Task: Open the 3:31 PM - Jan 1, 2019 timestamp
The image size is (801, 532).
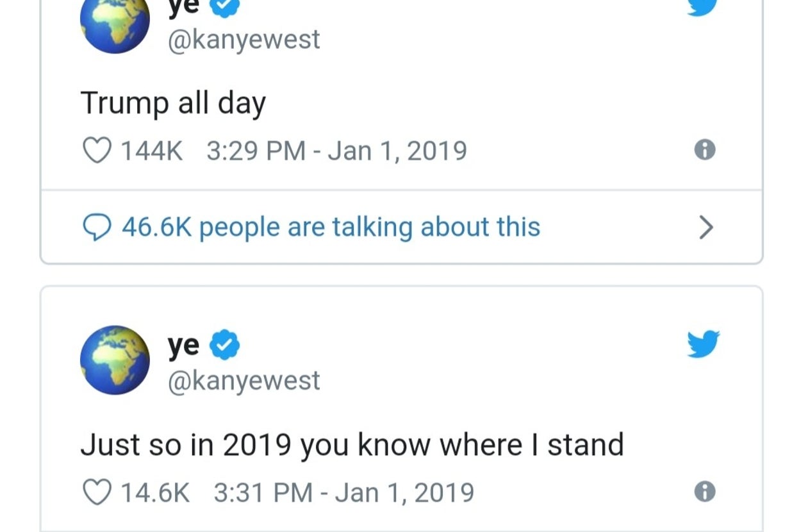Action: 343,492
